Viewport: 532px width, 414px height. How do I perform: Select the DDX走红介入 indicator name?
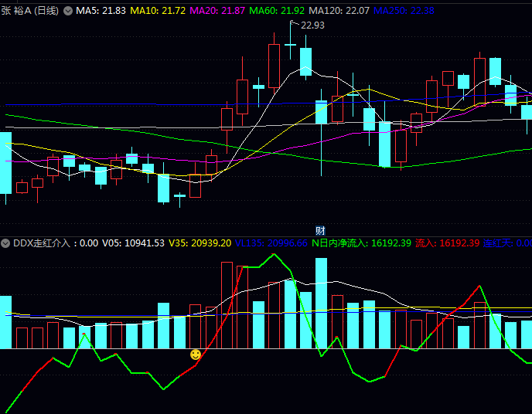pos(43,243)
